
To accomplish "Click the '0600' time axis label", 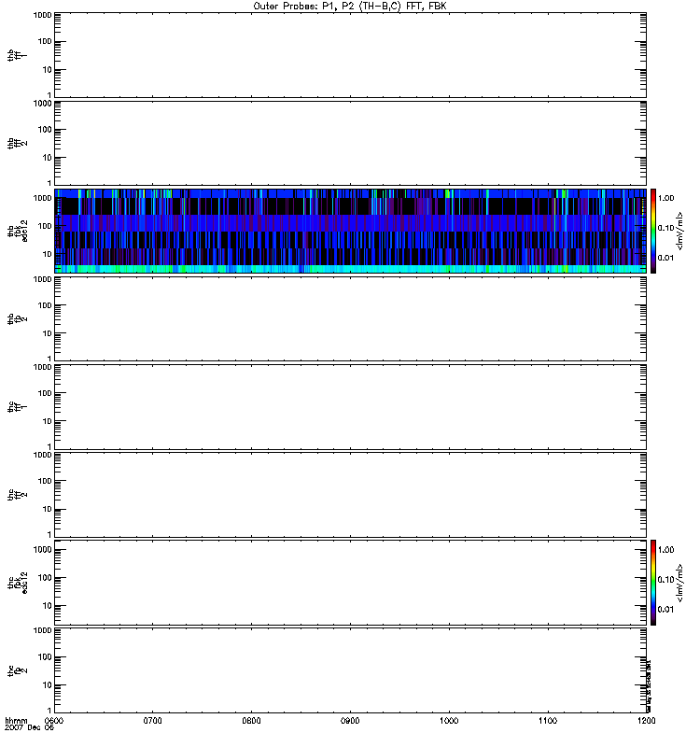I will pos(54,721).
